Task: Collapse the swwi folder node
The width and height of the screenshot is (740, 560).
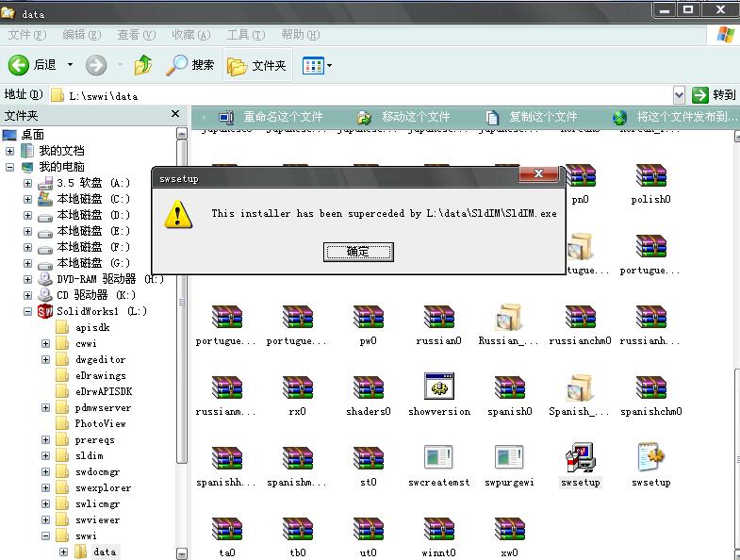Action: click(46, 535)
